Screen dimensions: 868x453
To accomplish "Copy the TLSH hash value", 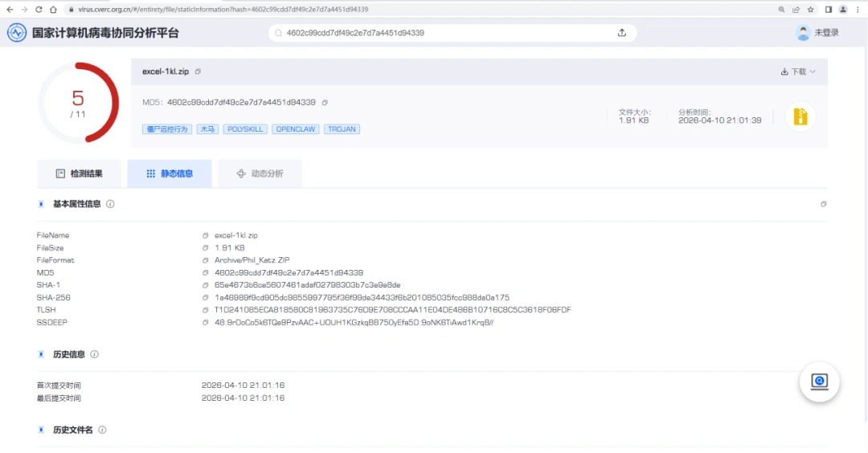I will click(206, 310).
